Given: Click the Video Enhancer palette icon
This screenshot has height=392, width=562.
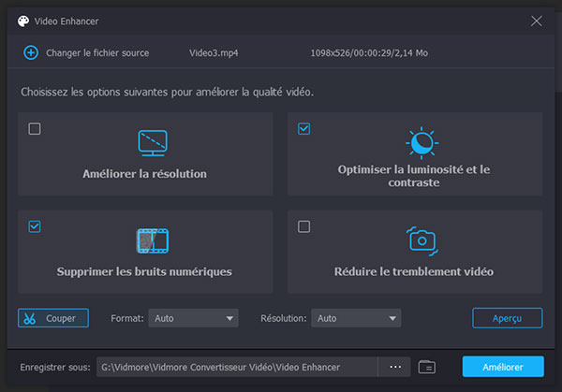Looking at the screenshot, I should coord(23,22).
